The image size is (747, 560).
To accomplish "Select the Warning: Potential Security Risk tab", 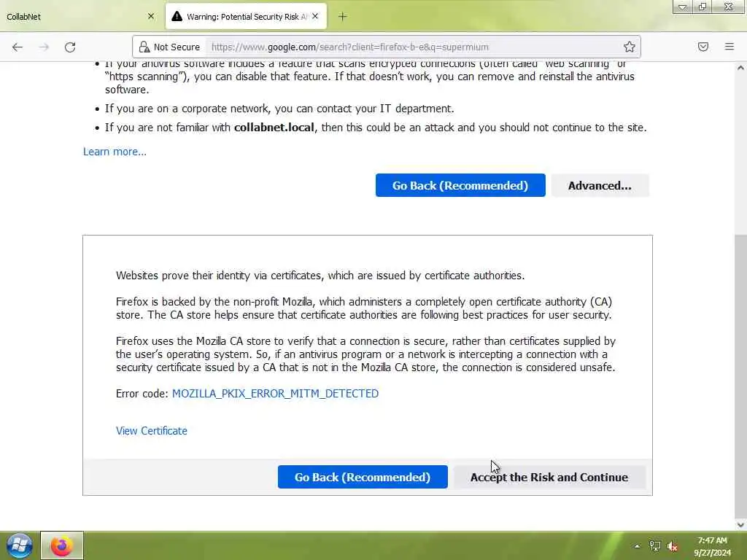I will (246, 17).
